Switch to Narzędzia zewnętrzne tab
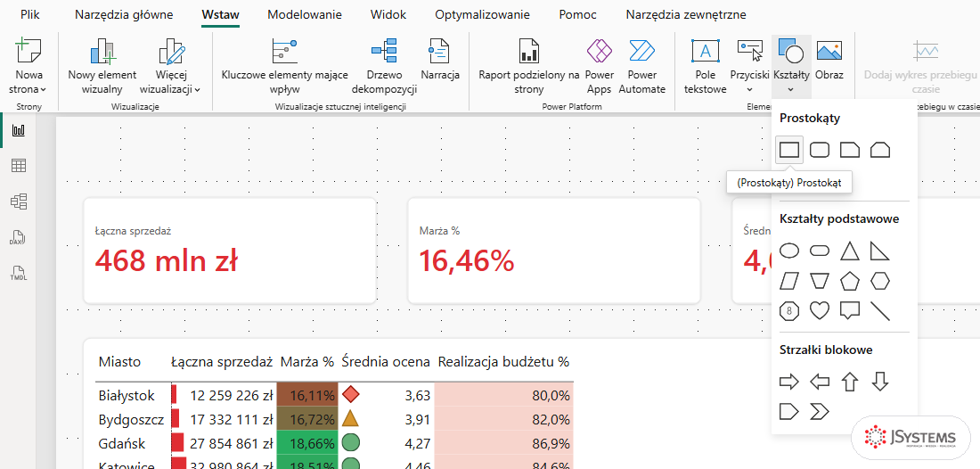The width and height of the screenshot is (980, 469). pos(686,14)
